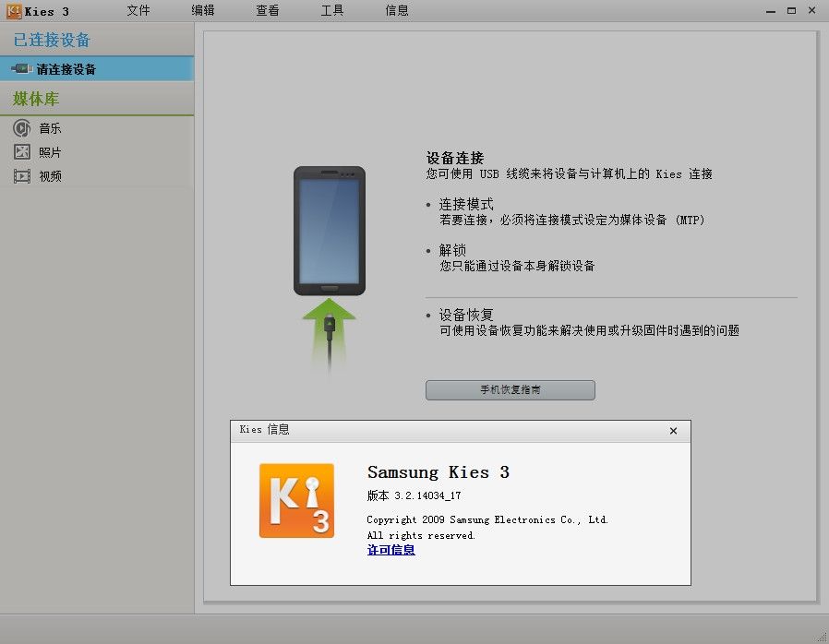Screen dimensions: 829x644
Task: Open the 信息 menu
Action: (397, 10)
